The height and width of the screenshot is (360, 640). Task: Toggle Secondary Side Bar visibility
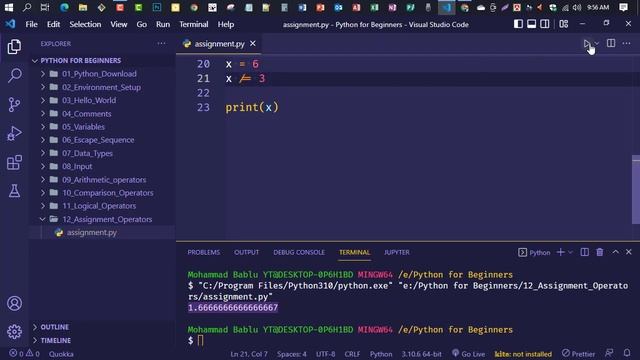click(544, 24)
